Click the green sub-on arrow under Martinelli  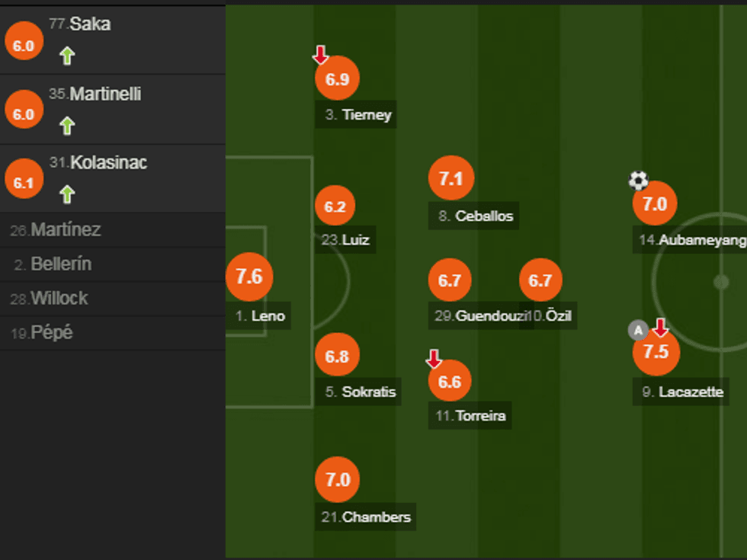click(x=67, y=126)
